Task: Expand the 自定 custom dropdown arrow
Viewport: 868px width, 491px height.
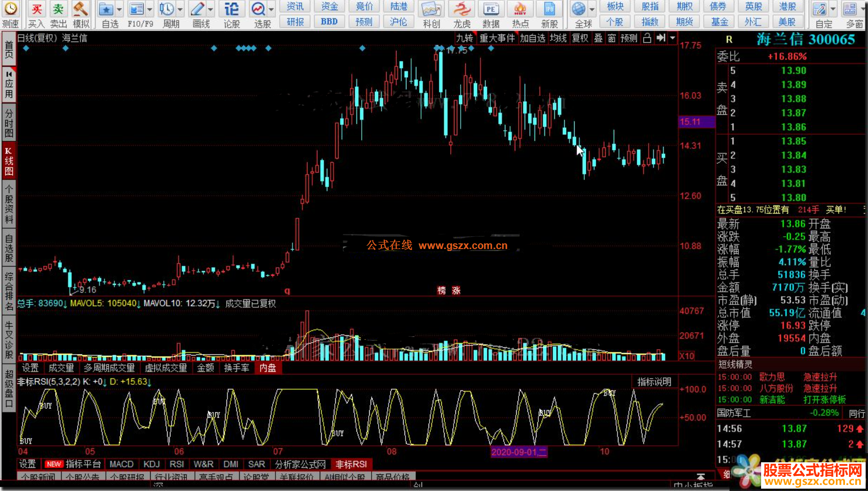Action: point(833,9)
